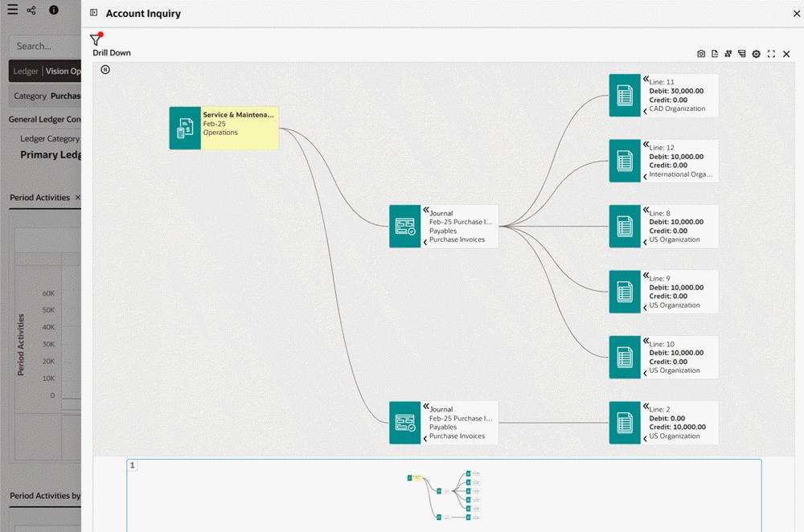
Task: Select the Line 8 document icon
Action: [x=625, y=227]
